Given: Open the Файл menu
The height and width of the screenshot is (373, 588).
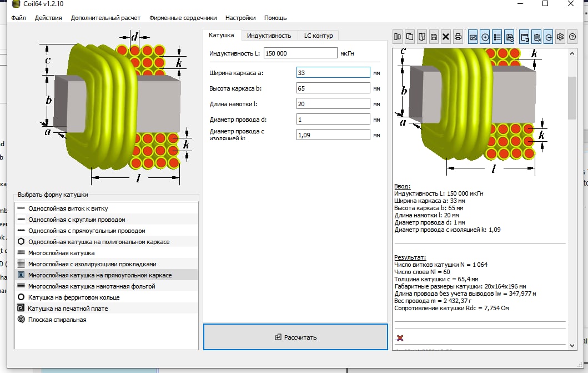Looking at the screenshot, I should (18, 18).
